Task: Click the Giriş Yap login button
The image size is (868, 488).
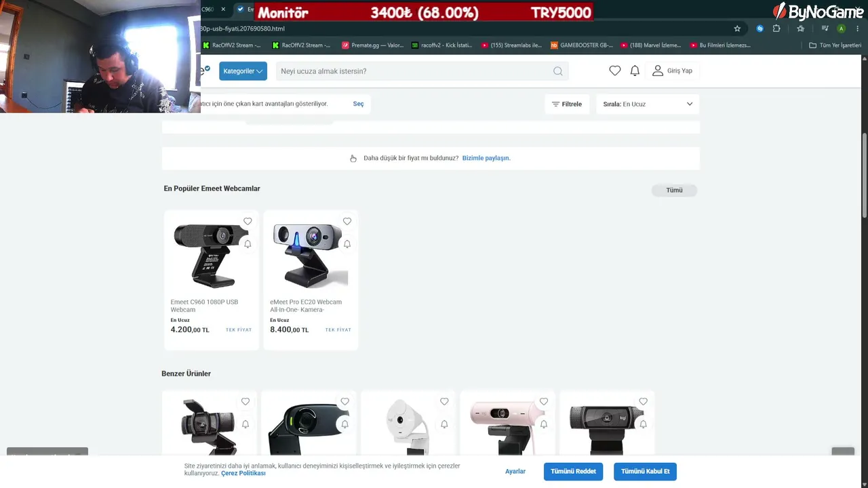Action: 673,70
